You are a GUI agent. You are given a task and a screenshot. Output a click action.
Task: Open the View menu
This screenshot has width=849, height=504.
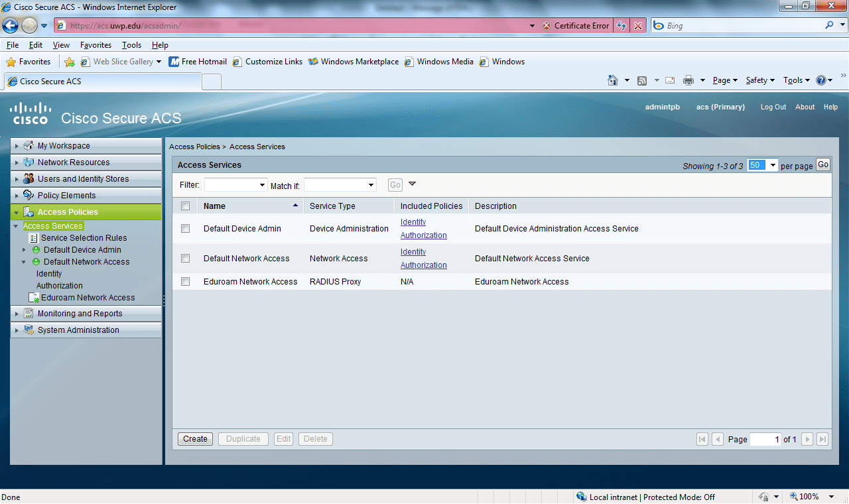(x=61, y=45)
